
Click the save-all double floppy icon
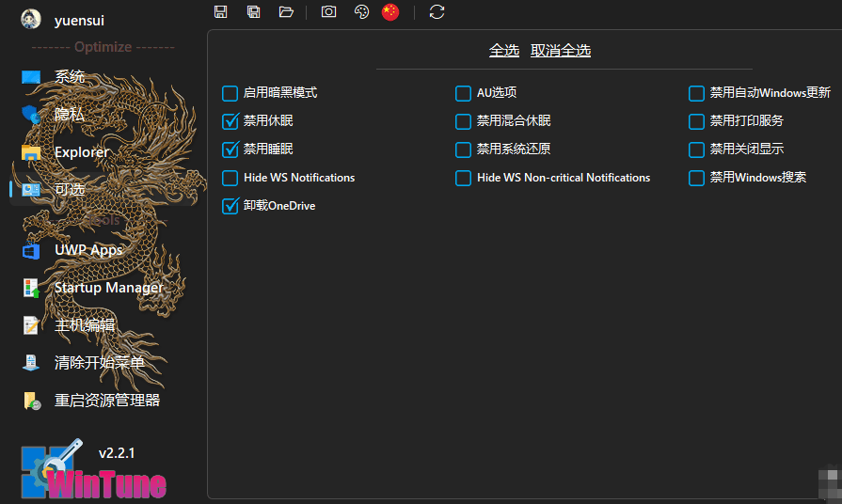pos(253,12)
